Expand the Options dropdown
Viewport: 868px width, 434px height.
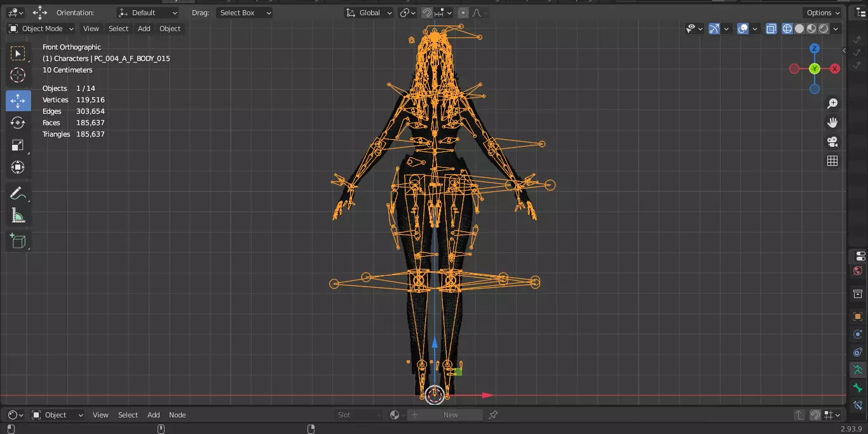(824, 13)
